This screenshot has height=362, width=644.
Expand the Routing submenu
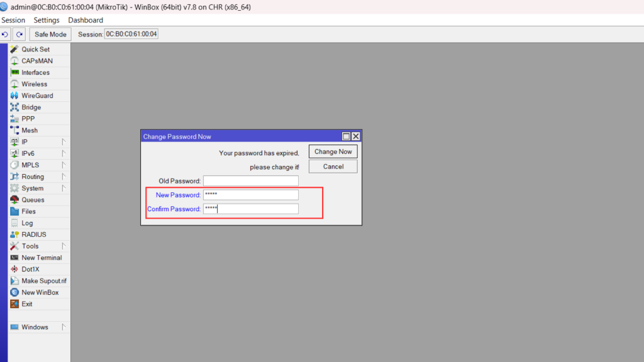(x=64, y=177)
